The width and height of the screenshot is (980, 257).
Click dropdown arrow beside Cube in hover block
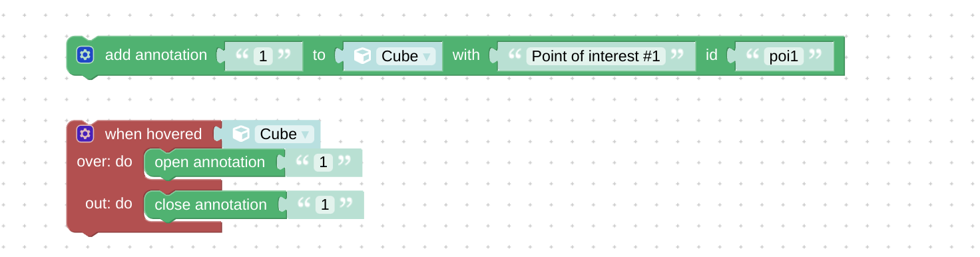pyautogui.click(x=306, y=135)
